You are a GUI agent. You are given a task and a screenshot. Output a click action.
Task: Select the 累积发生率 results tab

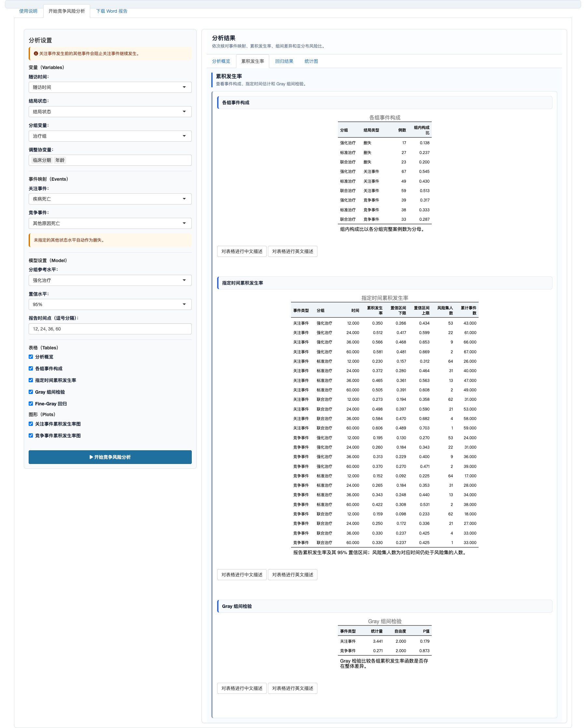click(253, 61)
